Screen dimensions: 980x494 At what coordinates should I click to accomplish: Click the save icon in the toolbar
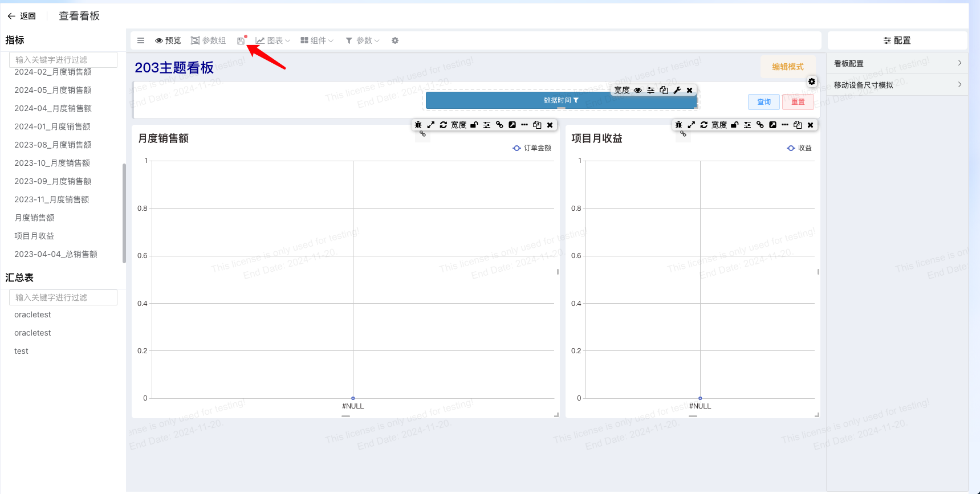(241, 41)
